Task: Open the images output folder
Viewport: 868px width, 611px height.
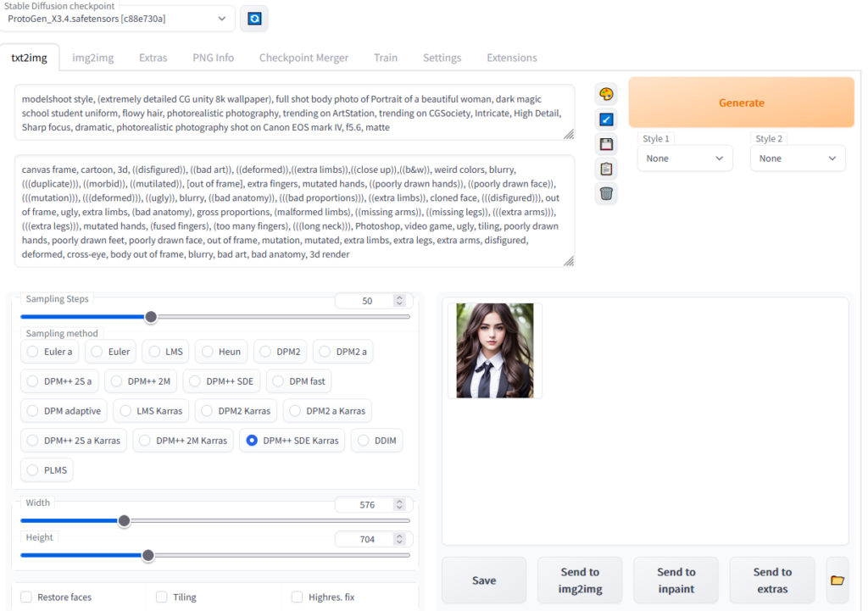Action: coord(837,580)
